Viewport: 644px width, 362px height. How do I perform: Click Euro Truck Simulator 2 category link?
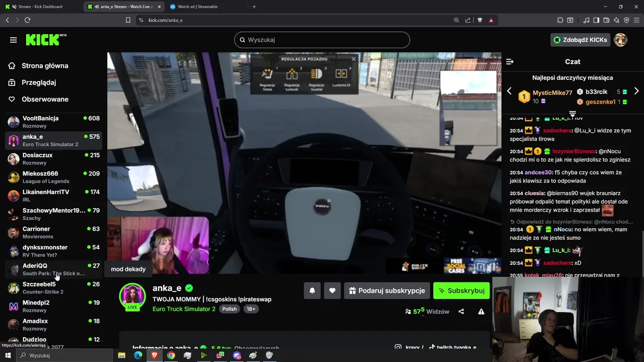184,309
